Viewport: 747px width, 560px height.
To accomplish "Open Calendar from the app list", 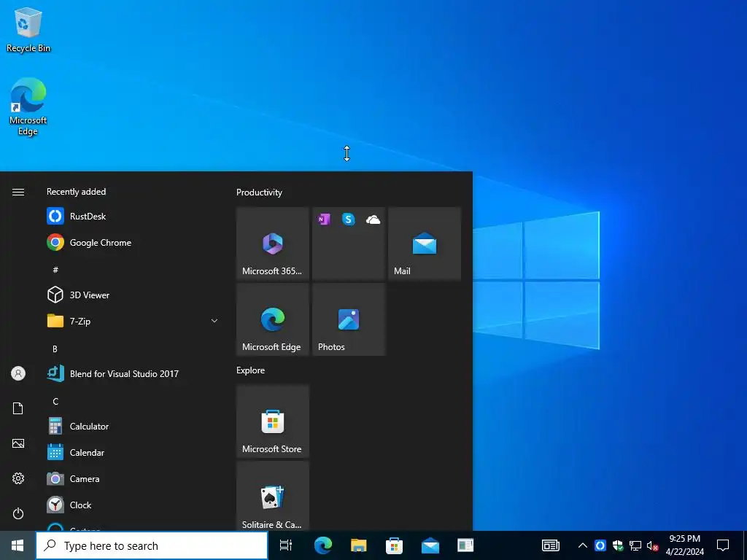I will click(133, 452).
